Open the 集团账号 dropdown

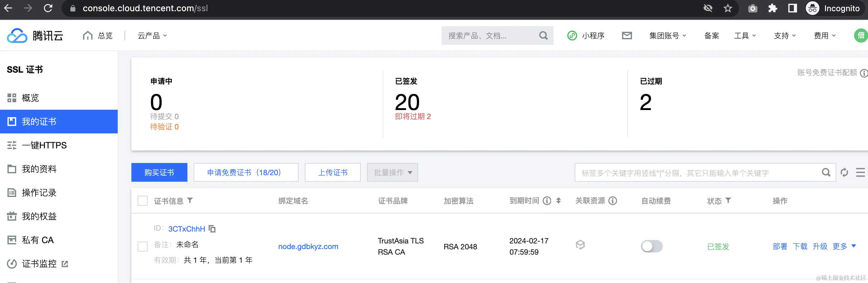[x=668, y=36]
